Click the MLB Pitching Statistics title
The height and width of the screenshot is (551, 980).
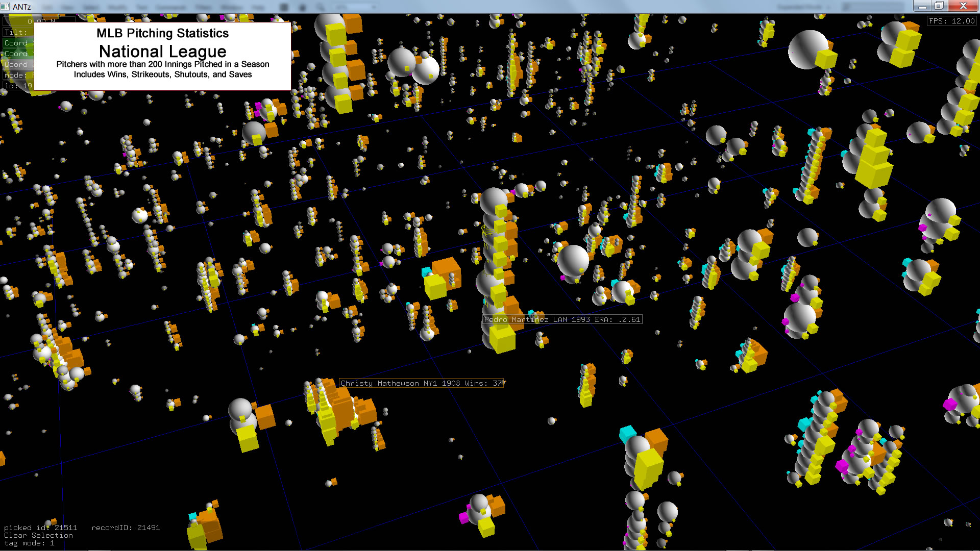162,33
